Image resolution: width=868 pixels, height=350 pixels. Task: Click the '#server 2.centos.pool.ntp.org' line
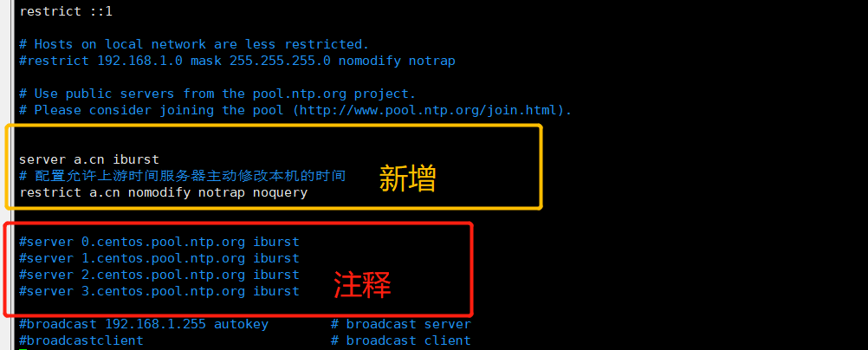point(159,275)
